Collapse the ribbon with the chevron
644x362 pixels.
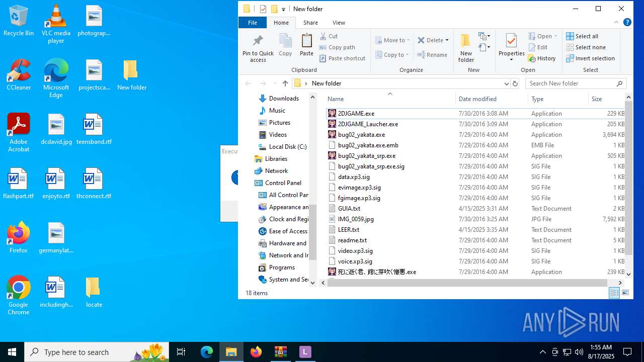pyautogui.click(x=616, y=23)
